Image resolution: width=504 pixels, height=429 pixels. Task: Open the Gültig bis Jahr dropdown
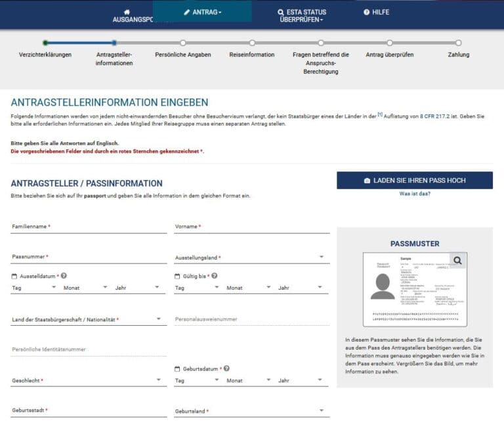(x=300, y=288)
